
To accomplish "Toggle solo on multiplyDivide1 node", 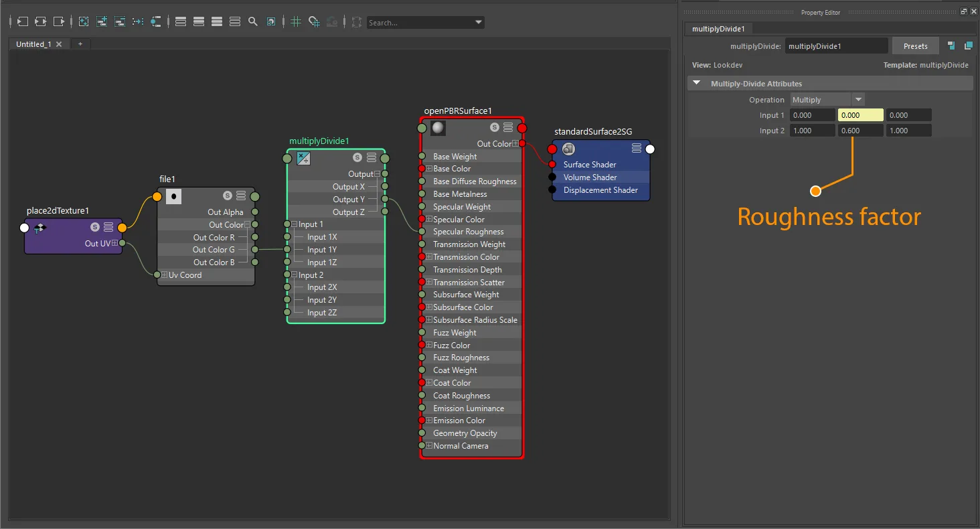I will [x=357, y=157].
